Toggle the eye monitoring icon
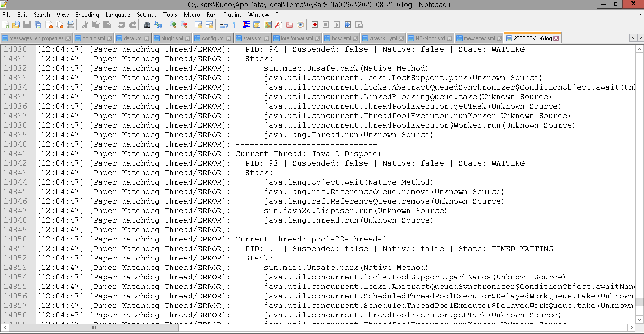 click(x=300, y=25)
